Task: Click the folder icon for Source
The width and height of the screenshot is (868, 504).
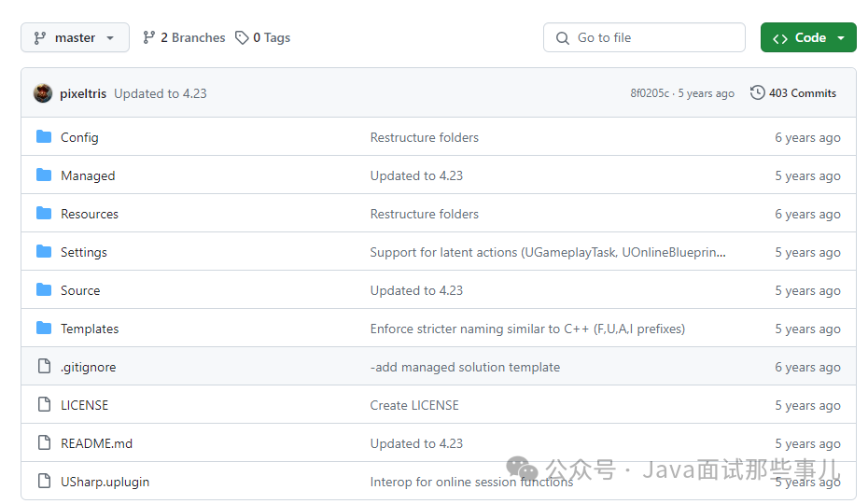Action: (x=44, y=289)
